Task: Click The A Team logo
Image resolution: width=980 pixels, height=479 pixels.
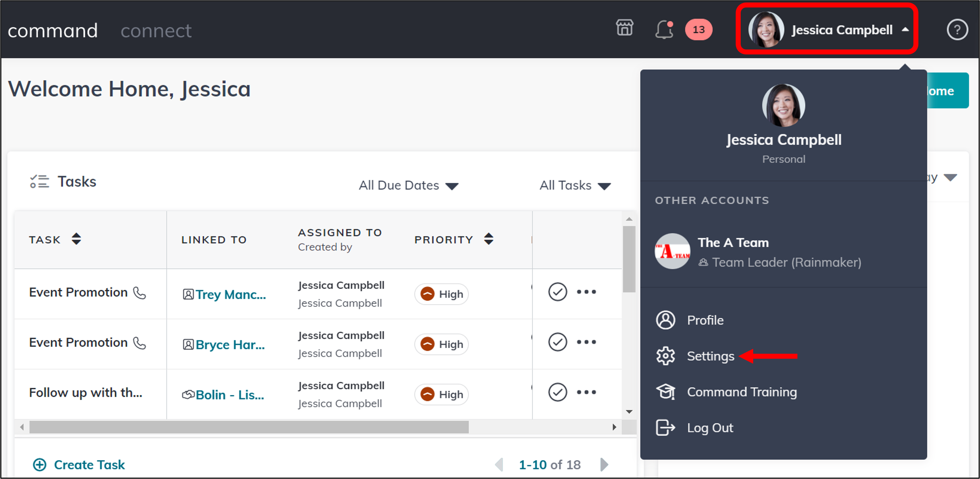Action: pos(672,251)
